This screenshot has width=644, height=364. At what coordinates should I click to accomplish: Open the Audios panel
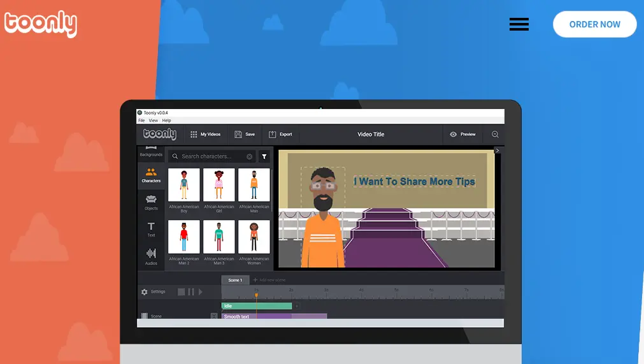coord(151,256)
